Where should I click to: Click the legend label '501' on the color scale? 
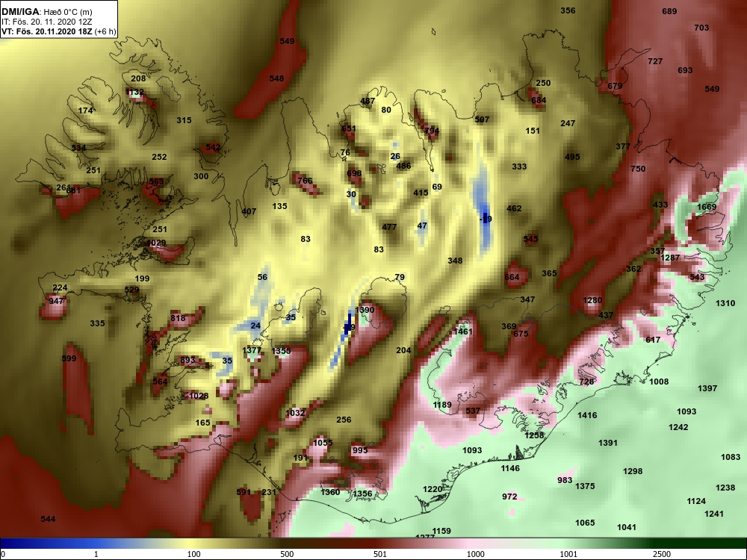pos(380,554)
